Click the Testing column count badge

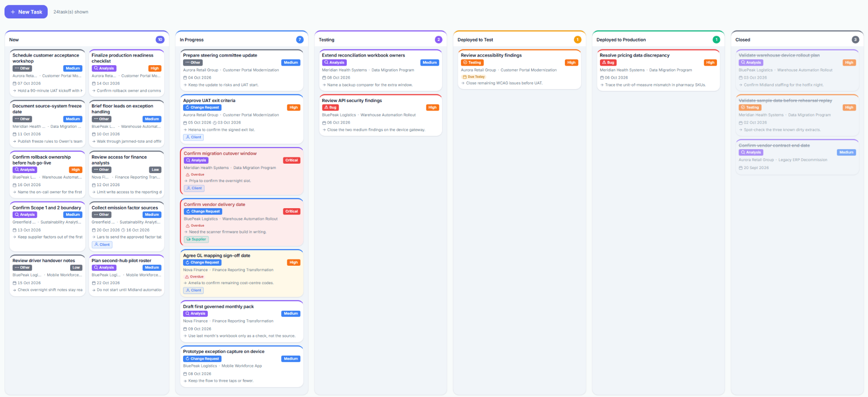pyautogui.click(x=438, y=40)
